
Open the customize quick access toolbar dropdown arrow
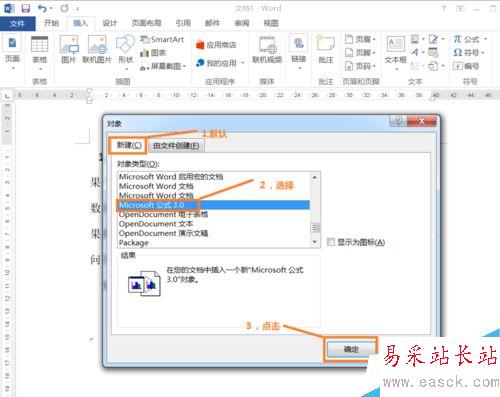click(x=78, y=9)
